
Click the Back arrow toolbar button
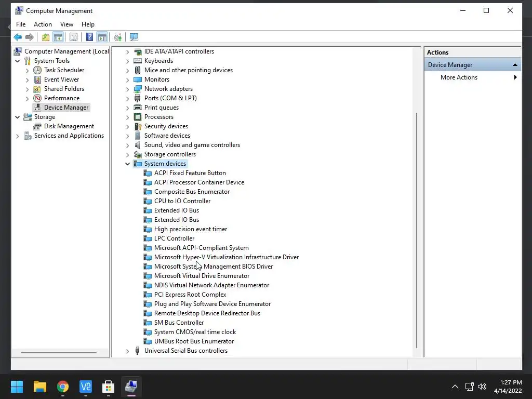coord(18,37)
